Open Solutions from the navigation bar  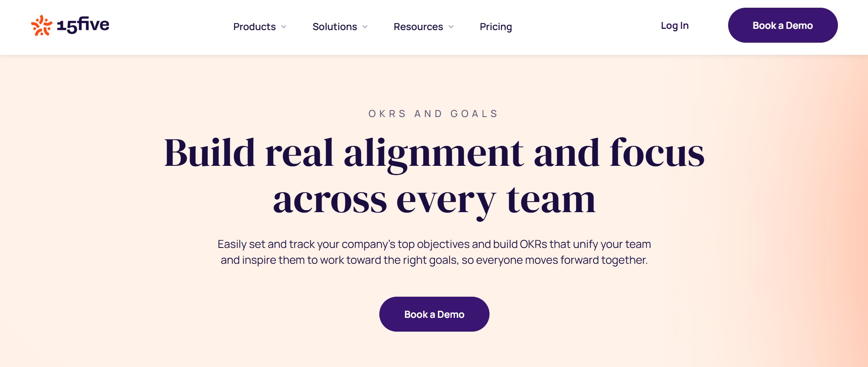coord(334,27)
